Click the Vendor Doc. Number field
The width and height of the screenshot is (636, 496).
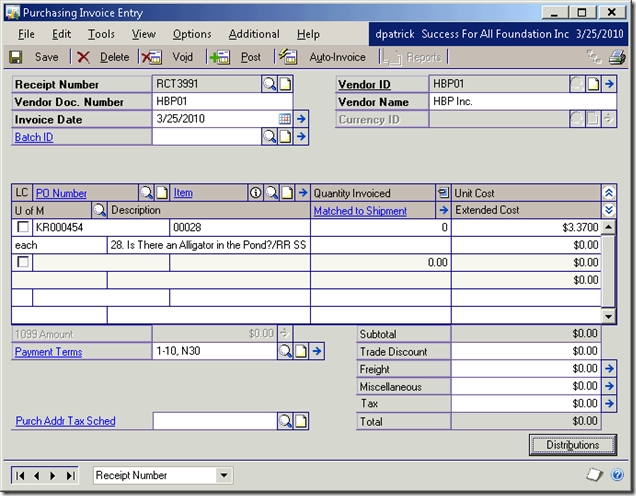223,101
